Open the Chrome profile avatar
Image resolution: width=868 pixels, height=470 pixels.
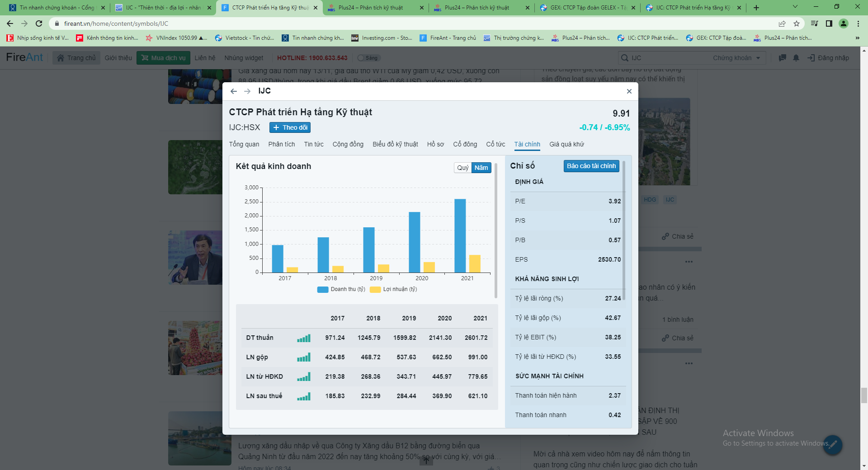tap(844, 23)
